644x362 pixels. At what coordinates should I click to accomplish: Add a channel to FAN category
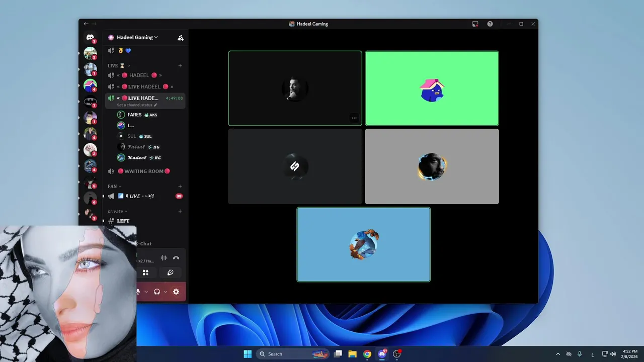point(180,187)
